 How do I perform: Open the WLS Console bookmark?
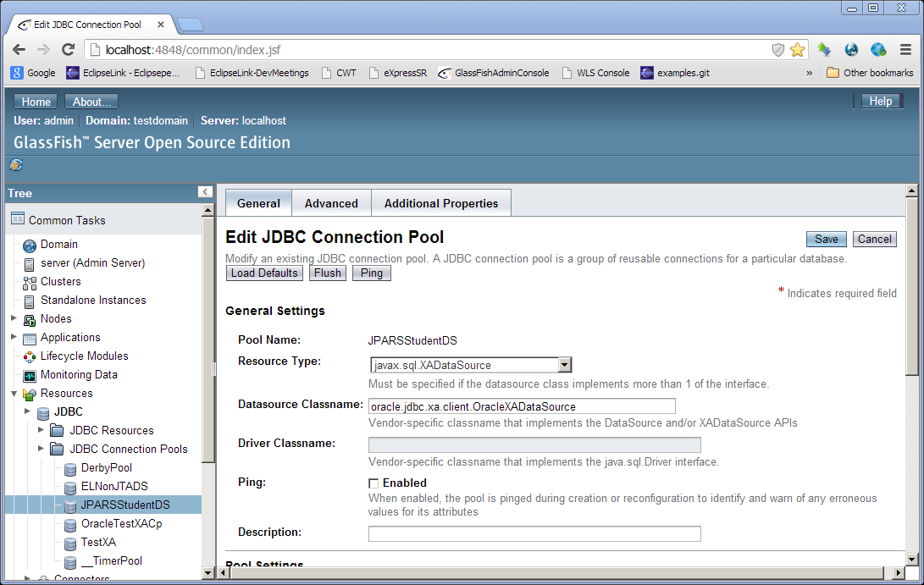coord(595,73)
